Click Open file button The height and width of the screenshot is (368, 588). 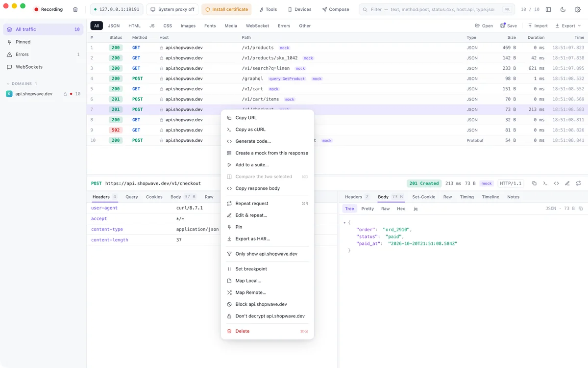pos(484,26)
